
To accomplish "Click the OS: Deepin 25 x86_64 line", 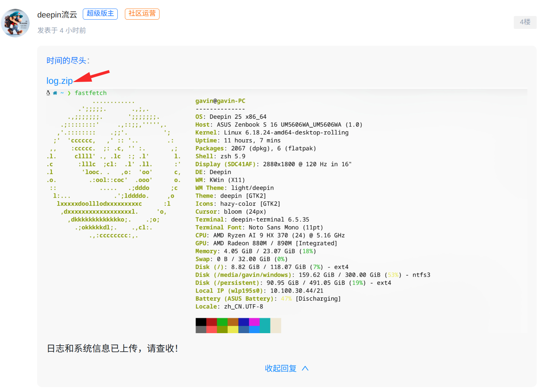I will (231, 117).
